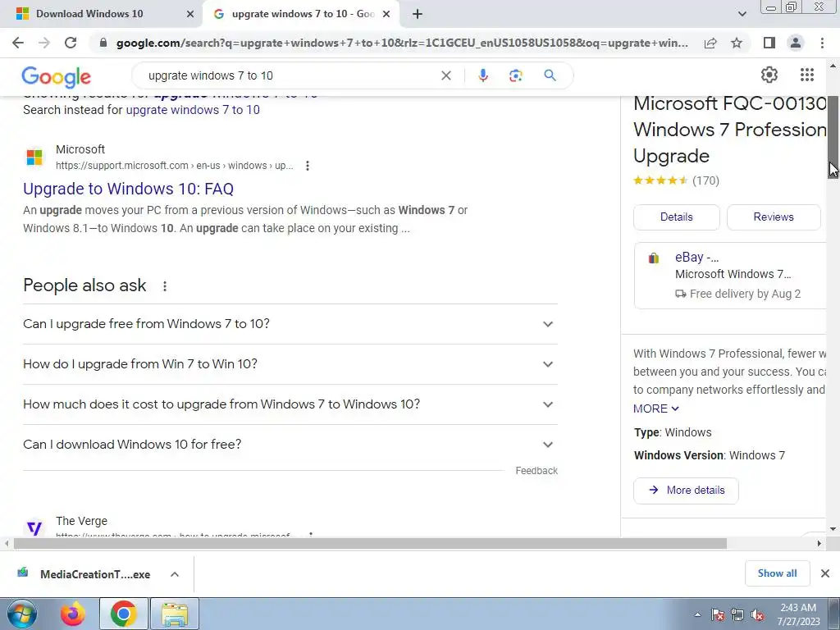The width and height of the screenshot is (840, 630).
Task: Open the Windows Start menu orb
Action: click(22, 614)
